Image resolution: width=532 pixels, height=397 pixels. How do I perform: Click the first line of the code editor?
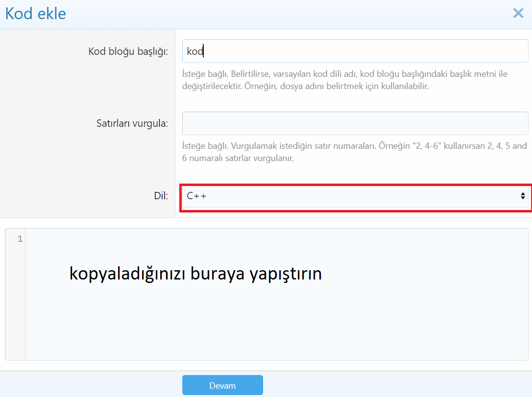click(x=274, y=239)
